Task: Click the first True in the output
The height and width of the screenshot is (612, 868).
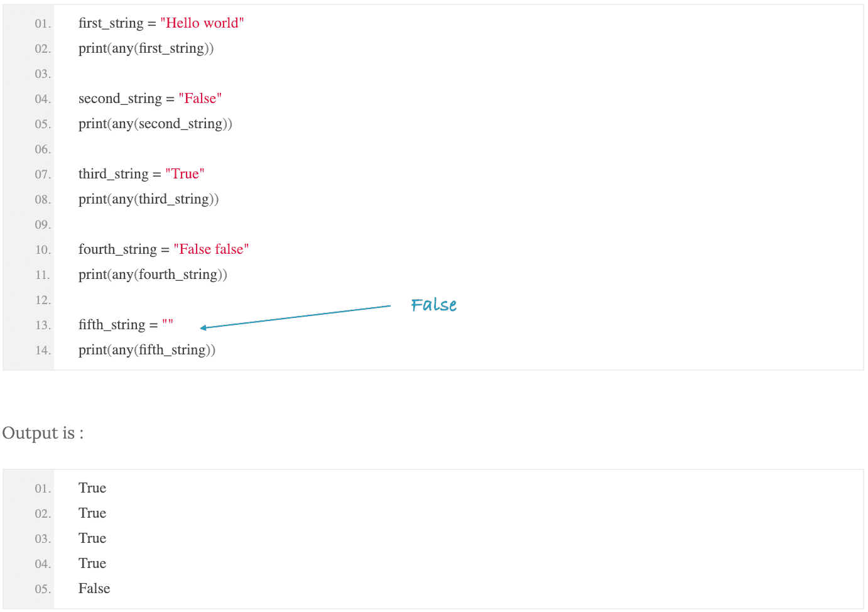Action: [92, 488]
